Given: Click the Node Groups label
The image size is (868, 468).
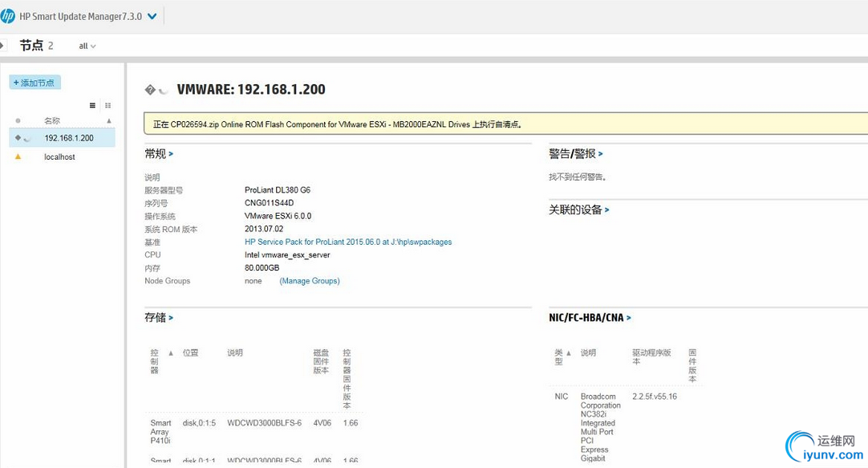Looking at the screenshot, I should coord(167,281).
